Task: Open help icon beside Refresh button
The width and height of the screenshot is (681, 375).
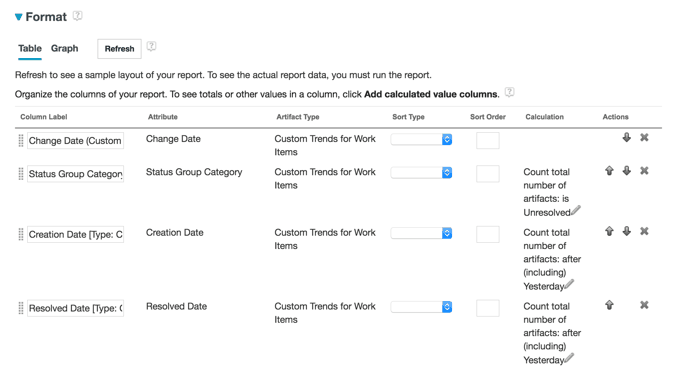Action: 151,46
